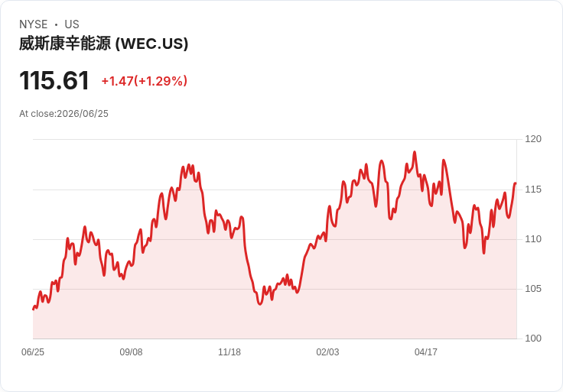Click the WEC.US stock title
563x392 pixels.
[x=103, y=44]
